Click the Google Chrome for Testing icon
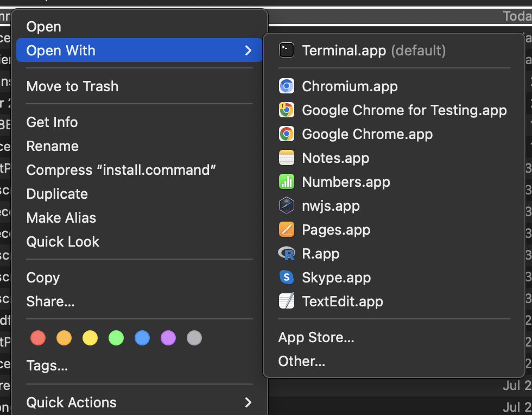 click(x=287, y=110)
